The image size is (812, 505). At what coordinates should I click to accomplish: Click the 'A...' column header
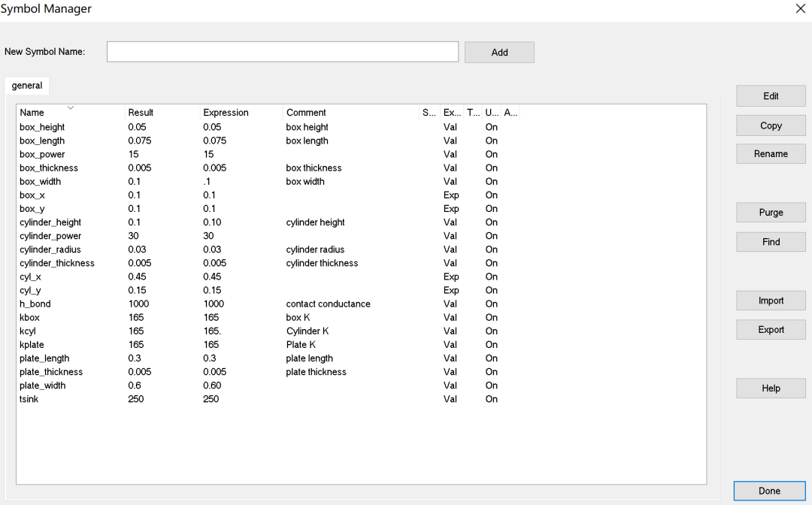click(x=510, y=112)
